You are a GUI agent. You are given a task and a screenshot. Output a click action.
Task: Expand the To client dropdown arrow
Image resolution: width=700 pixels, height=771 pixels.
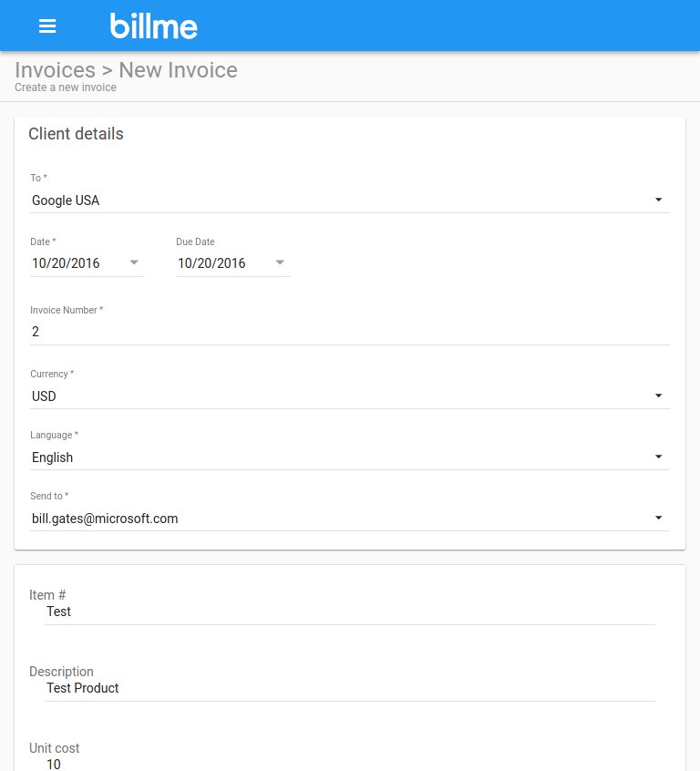(658, 200)
